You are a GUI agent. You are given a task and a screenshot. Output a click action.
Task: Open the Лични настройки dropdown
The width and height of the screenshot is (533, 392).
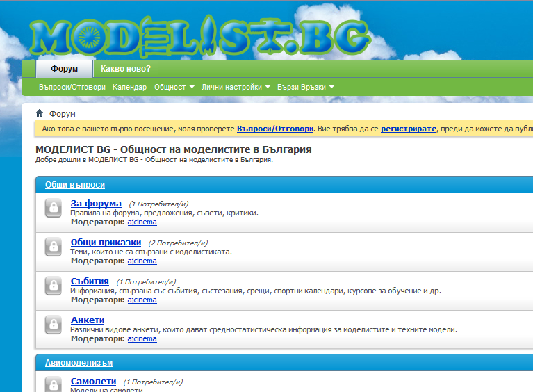[x=236, y=88]
